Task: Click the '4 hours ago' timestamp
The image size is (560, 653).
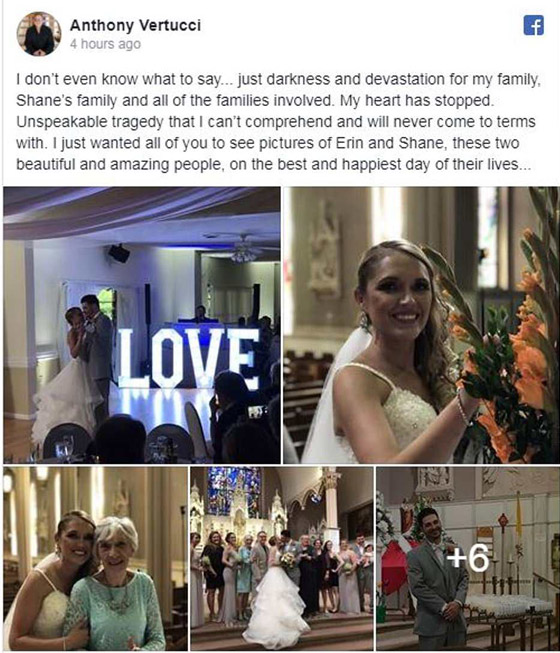Action: coord(105,44)
